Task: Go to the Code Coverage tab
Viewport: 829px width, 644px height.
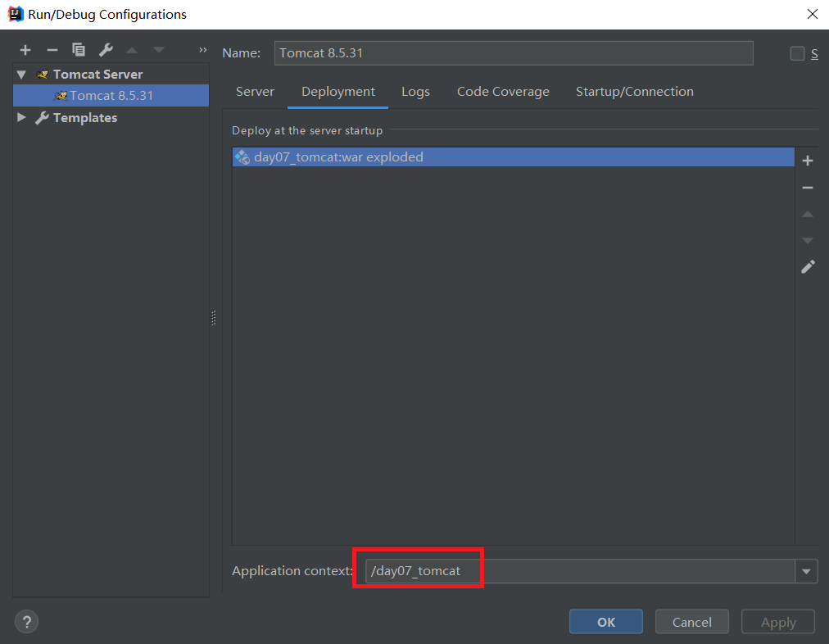Action: [503, 92]
